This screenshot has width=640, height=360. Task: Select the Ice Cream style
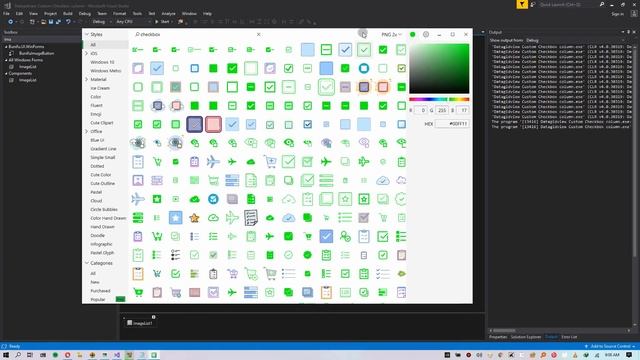click(x=100, y=88)
